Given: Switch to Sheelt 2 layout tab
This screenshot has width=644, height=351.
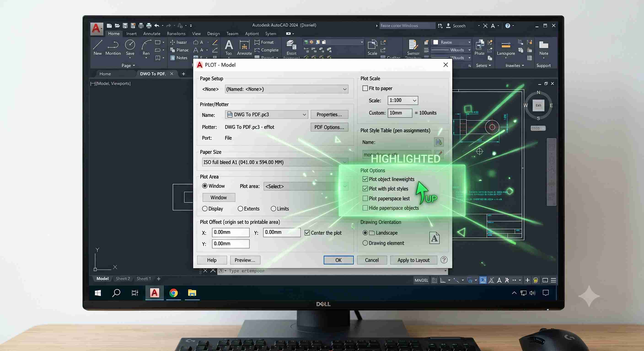Looking at the screenshot, I should (x=123, y=279).
